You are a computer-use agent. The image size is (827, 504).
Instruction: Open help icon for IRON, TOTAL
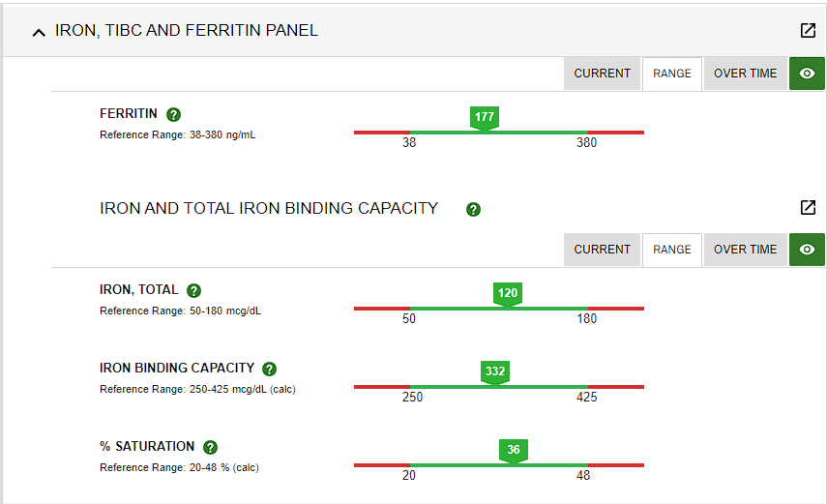click(x=194, y=291)
